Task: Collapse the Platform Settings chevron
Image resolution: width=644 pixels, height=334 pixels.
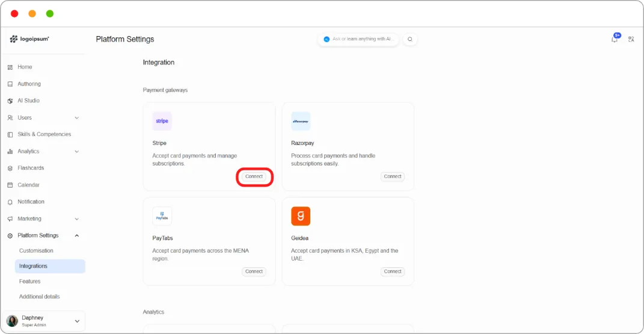Action: [x=77, y=235]
